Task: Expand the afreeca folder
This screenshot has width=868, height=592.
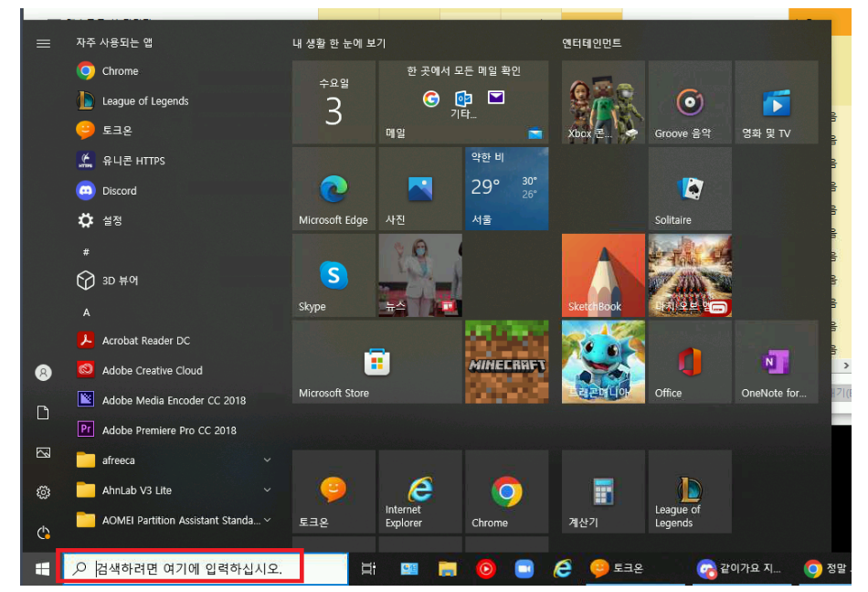Action: pyautogui.click(x=175, y=460)
